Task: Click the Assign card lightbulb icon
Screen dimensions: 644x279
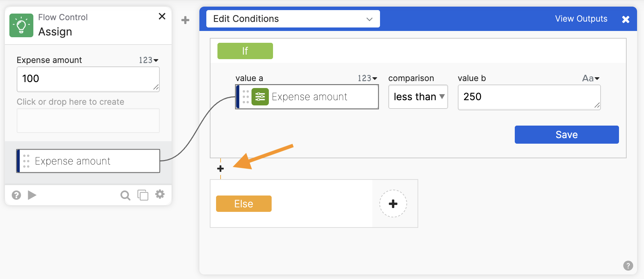Action: click(x=21, y=25)
